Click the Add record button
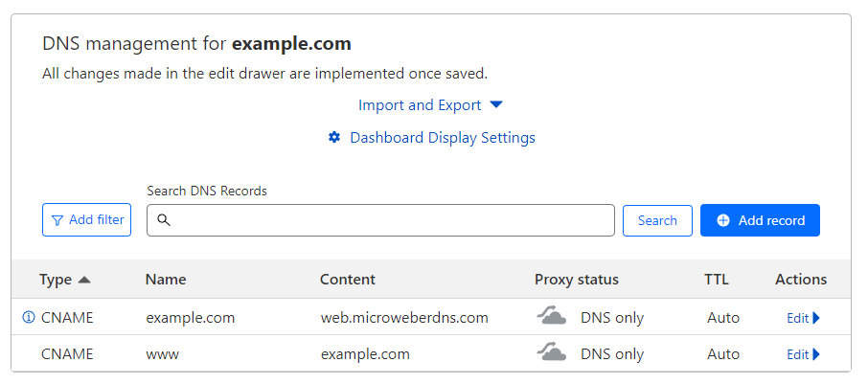Image resolution: width=868 pixels, height=384 pixels. point(760,220)
